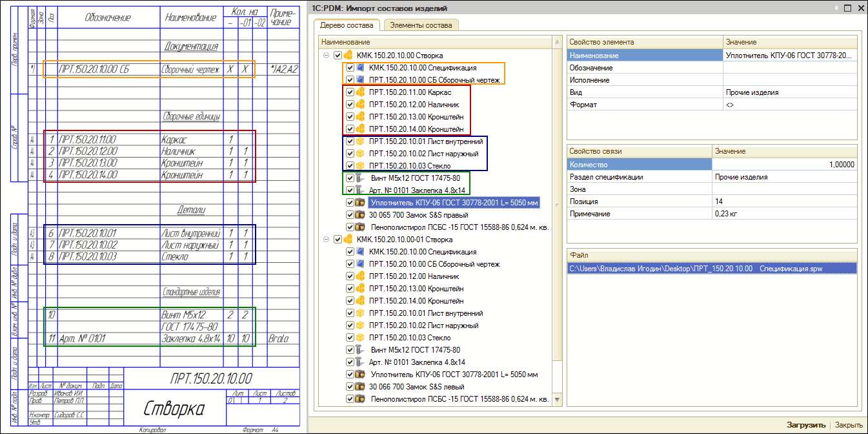Click the document icon of Спецификация under КМК.150.20.10.00-01
The width and height of the screenshot is (868, 434).
(x=360, y=251)
